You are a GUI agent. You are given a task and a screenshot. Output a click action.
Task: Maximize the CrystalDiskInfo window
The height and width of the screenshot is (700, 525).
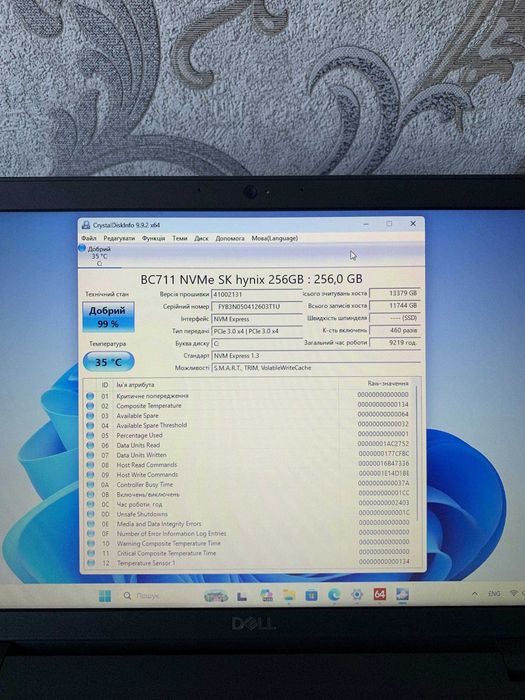[389, 224]
